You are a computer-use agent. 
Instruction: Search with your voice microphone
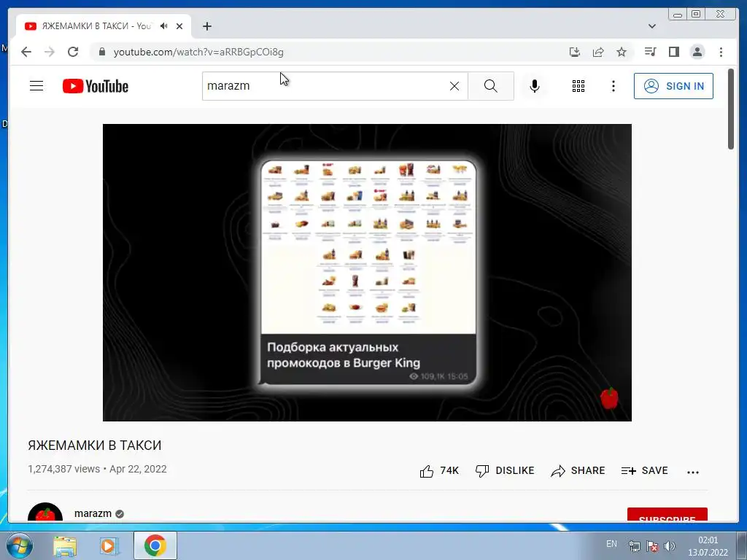[535, 86]
